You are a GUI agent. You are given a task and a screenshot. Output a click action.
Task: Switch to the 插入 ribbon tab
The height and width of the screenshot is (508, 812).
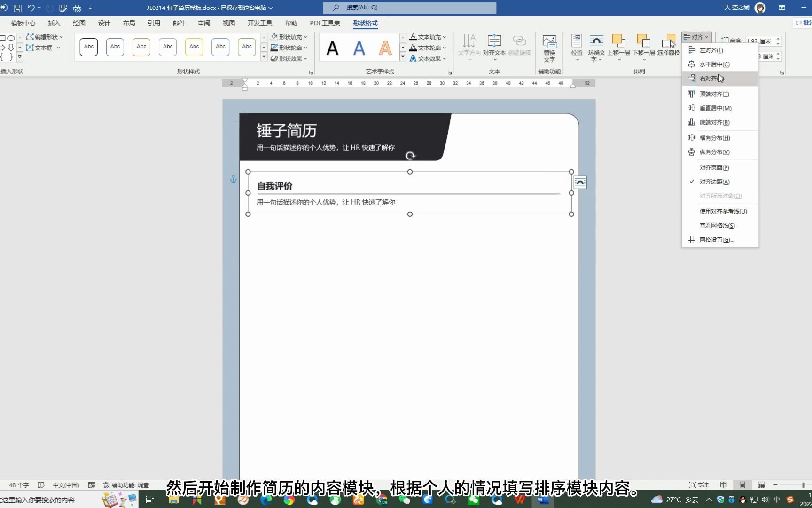54,23
